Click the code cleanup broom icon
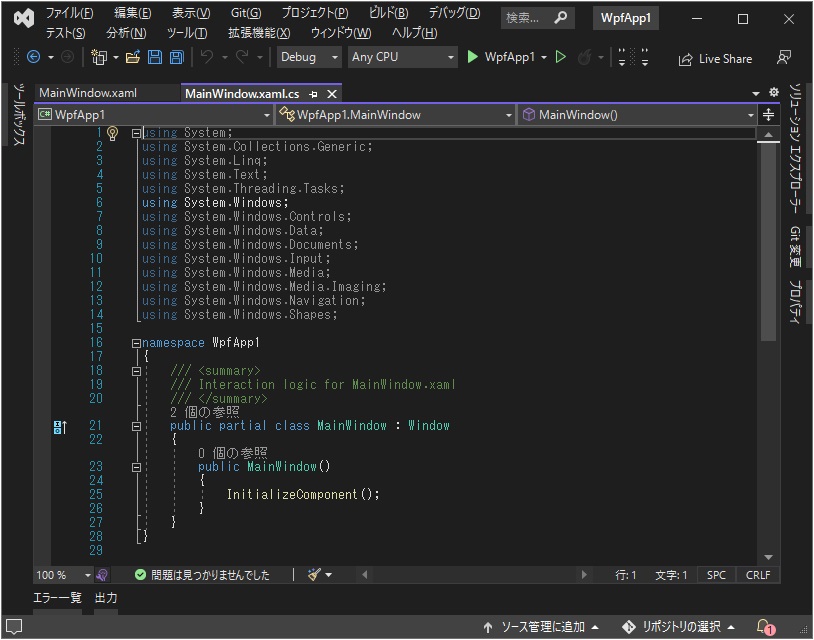 coord(314,575)
